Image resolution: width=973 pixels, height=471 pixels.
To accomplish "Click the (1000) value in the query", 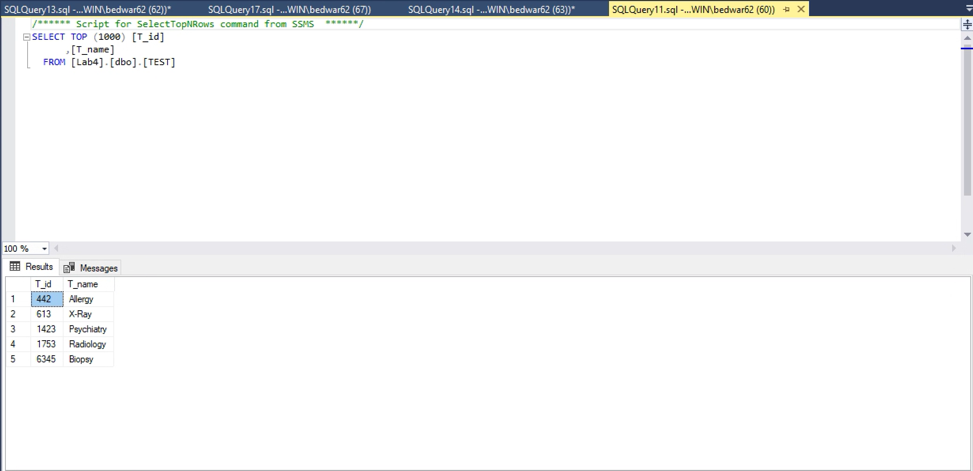I will click(x=109, y=37).
